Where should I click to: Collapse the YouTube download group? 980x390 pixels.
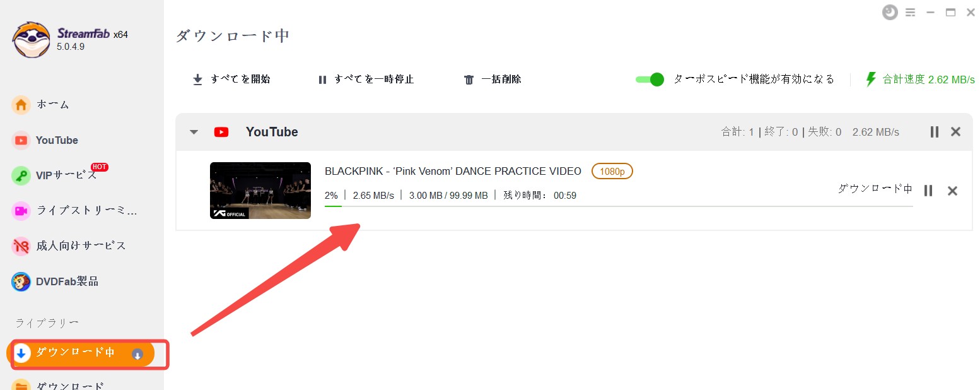194,132
